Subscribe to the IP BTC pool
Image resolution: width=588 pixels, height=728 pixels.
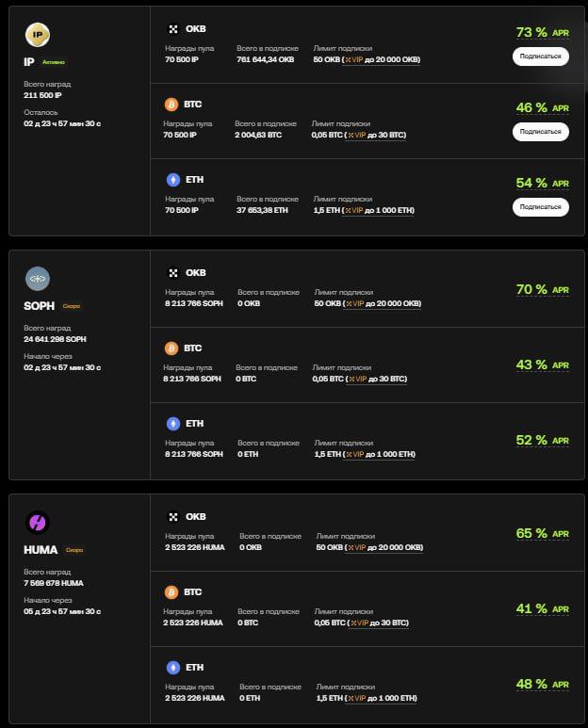(x=540, y=132)
